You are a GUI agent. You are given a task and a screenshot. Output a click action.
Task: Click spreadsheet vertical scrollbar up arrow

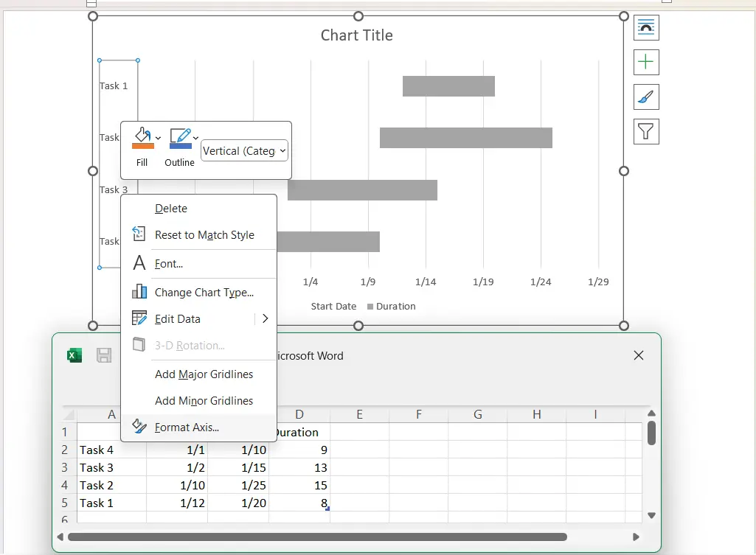pyautogui.click(x=651, y=413)
